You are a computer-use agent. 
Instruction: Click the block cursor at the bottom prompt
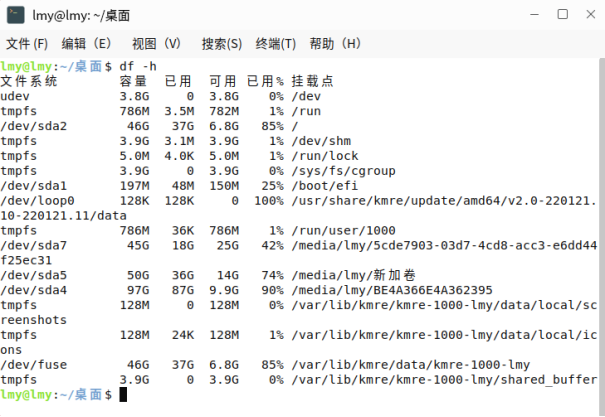click(x=123, y=395)
